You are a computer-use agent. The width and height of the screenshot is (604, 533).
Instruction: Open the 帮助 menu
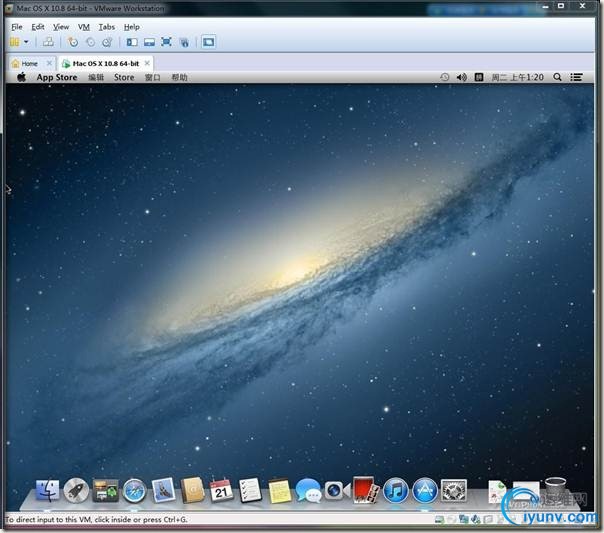tap(179, 77)
